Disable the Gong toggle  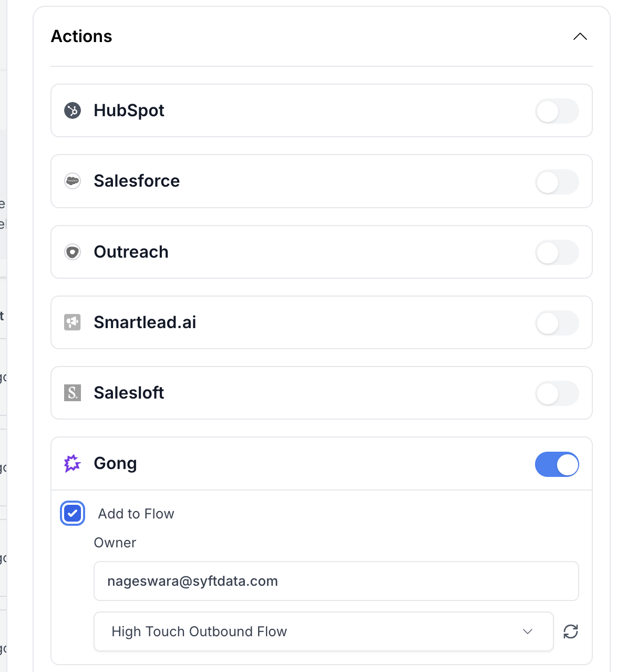557,464
